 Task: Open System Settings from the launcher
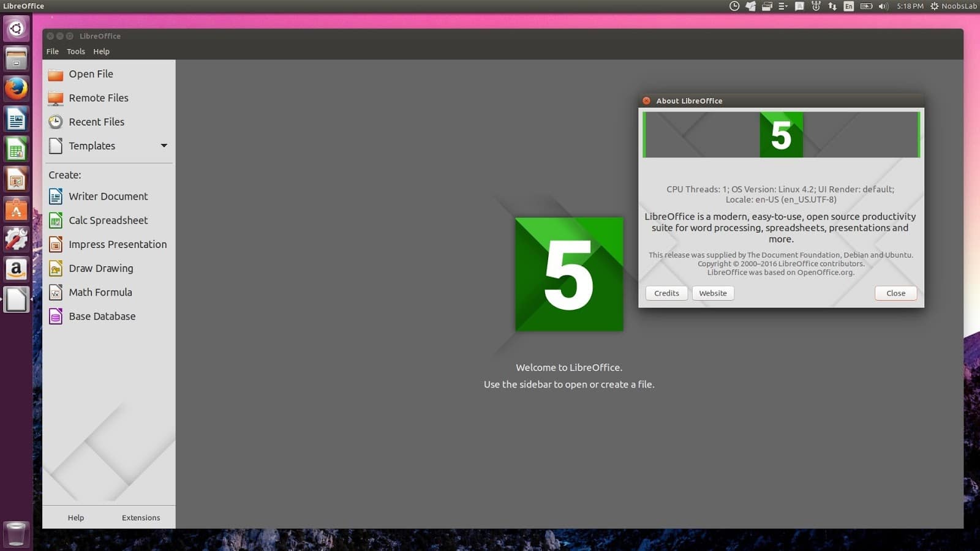pos(17,239)
